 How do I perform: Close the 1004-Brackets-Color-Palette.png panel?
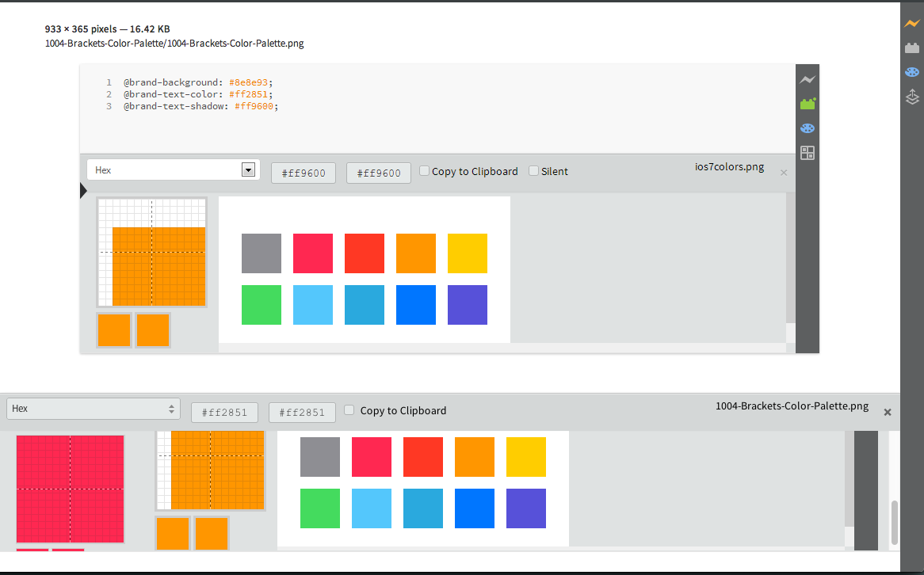tap(888, 412)
